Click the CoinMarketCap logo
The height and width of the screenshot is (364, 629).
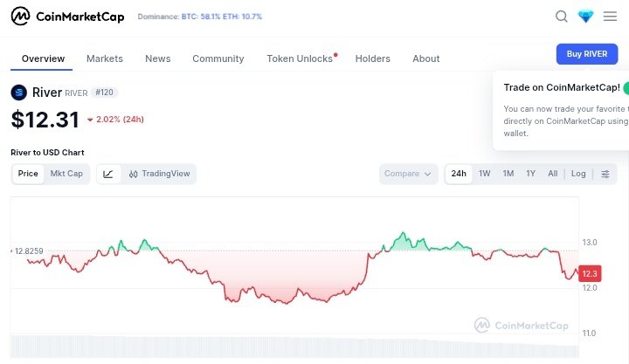(68, 17)
